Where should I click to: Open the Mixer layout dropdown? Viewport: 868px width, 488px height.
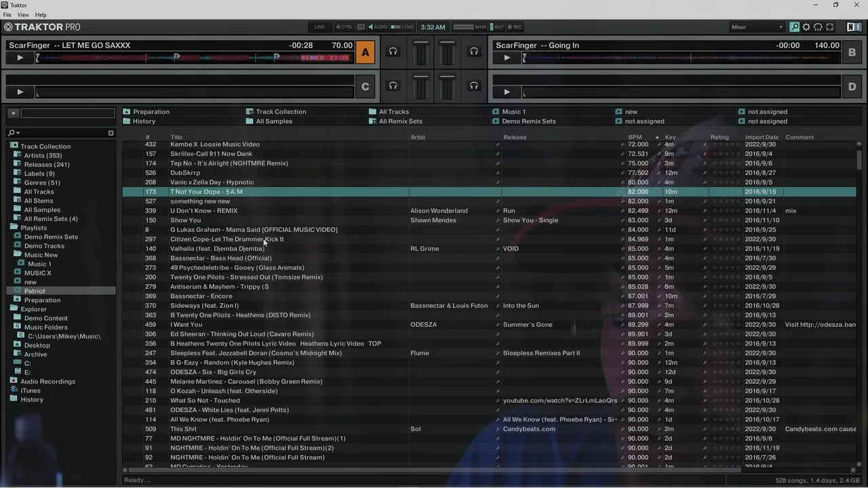tap(757, 27)
